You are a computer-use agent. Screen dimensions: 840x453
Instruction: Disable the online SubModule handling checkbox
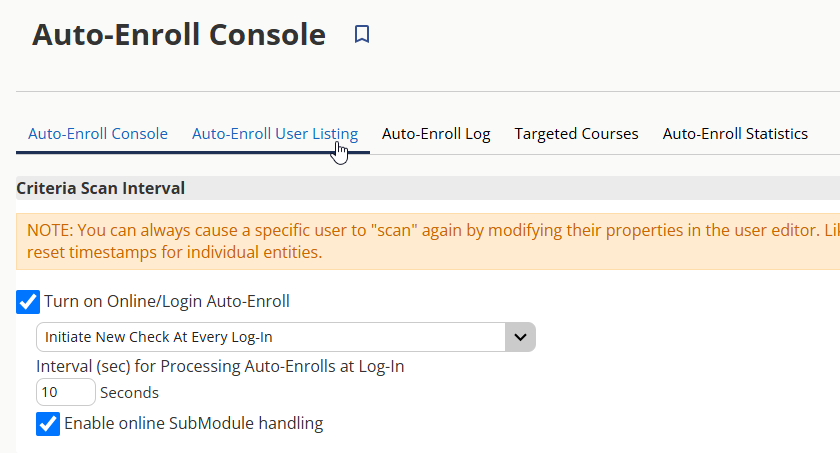click(x=48, y=424)
